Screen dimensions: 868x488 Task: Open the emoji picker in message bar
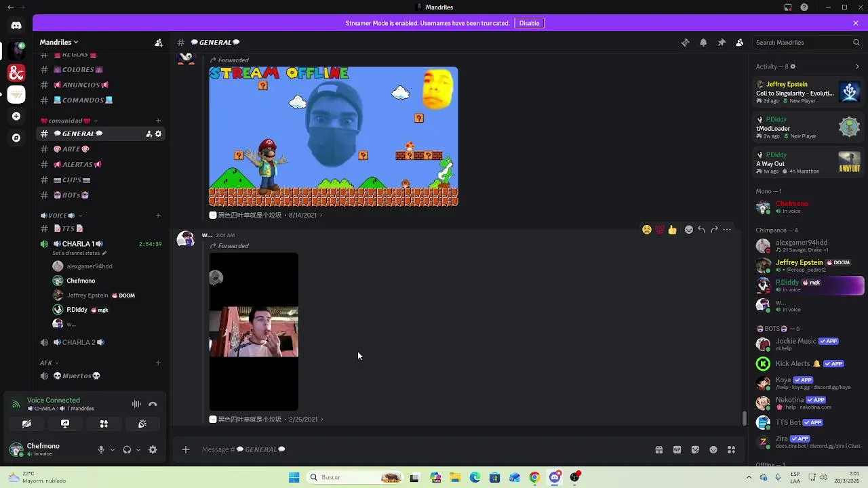(x=713, y=449)
